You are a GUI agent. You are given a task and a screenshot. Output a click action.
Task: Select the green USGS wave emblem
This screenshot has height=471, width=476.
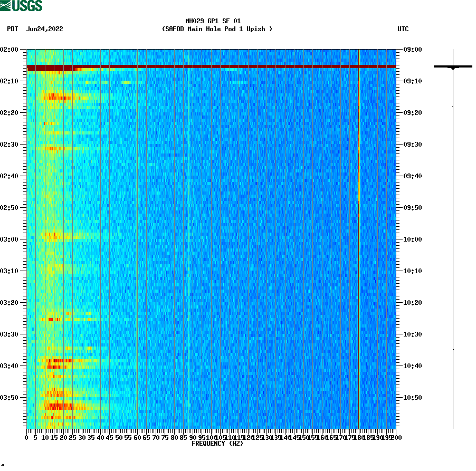tap(6, 4)
